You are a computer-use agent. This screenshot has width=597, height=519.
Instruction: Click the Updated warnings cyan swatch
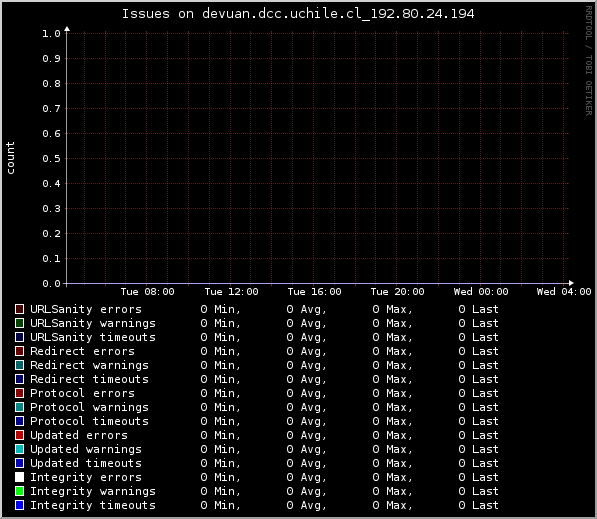click(x=19, y=449)
